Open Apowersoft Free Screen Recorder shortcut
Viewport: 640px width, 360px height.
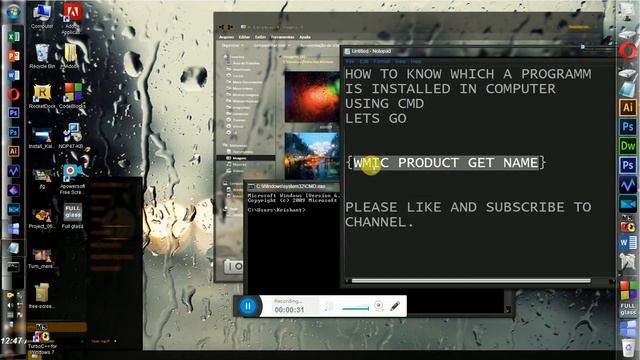(72, 179)
